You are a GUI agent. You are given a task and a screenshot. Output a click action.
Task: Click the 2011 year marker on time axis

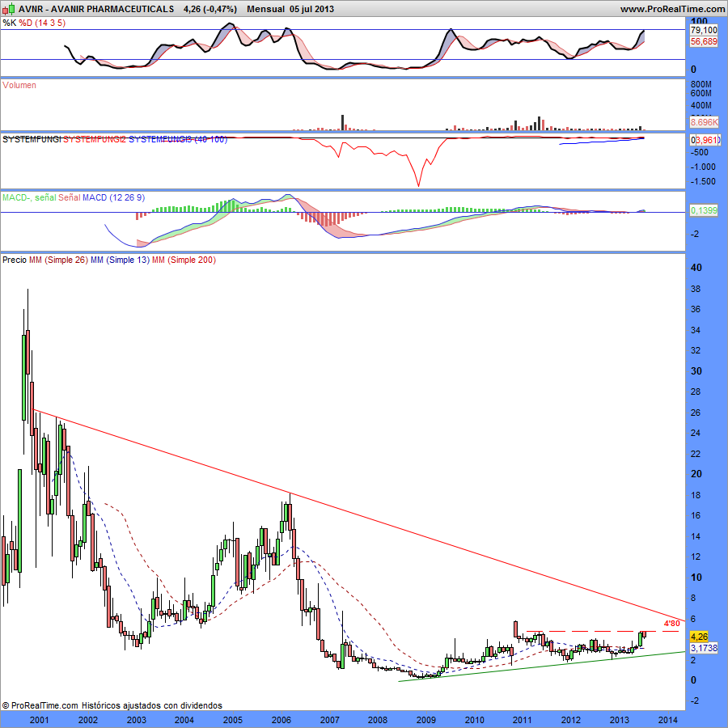(523, 720)
